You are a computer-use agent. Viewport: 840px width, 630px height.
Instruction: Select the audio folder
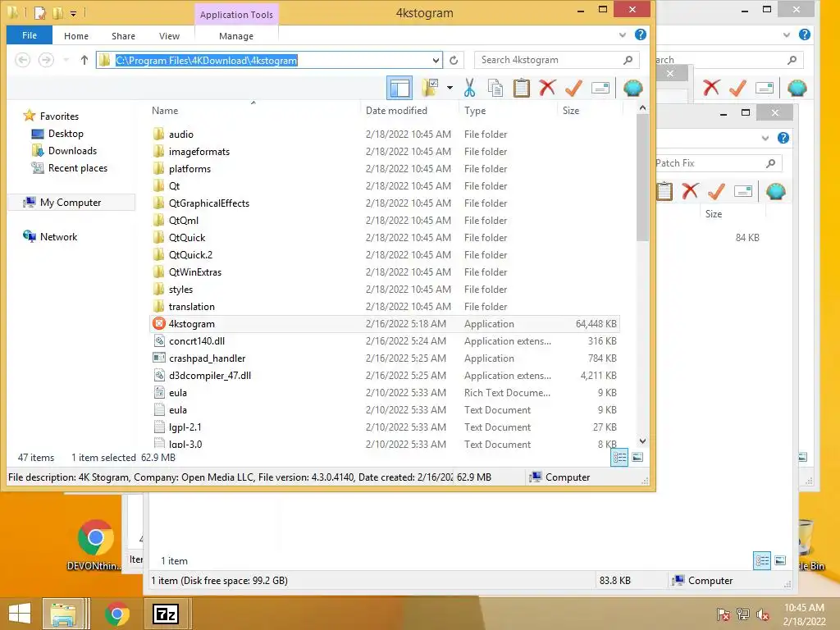(x=385, y=135)
